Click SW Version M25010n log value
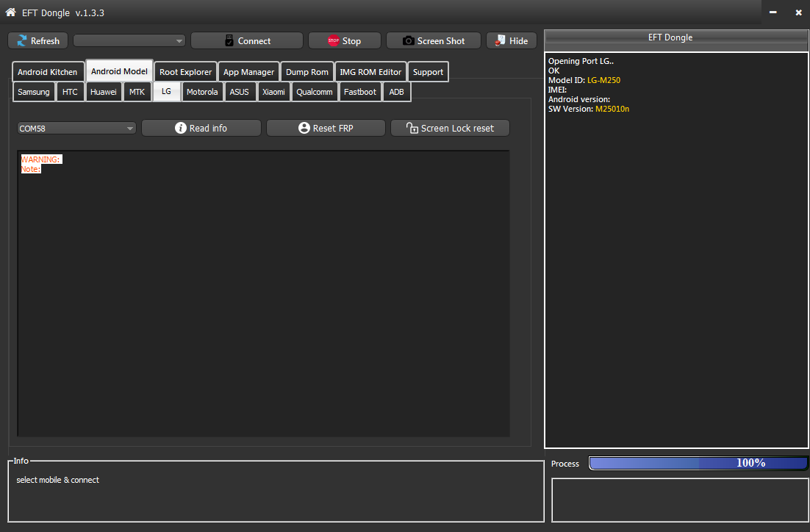This screenshot has height=532, width=810. 612,109
